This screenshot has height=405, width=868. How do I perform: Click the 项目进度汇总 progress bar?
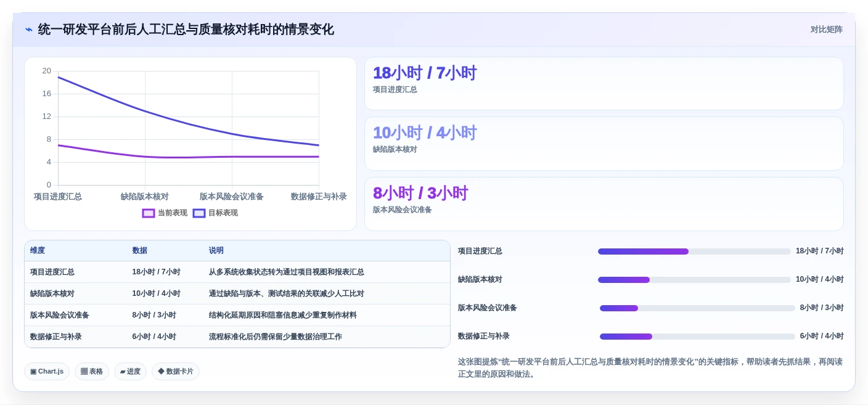pyautogui.click(x=694, y=252)
